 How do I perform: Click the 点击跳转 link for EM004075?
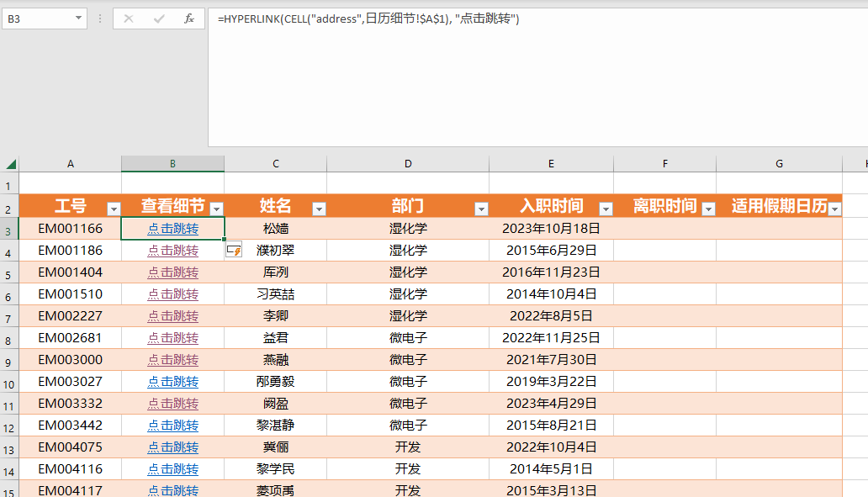pos(172,447)
